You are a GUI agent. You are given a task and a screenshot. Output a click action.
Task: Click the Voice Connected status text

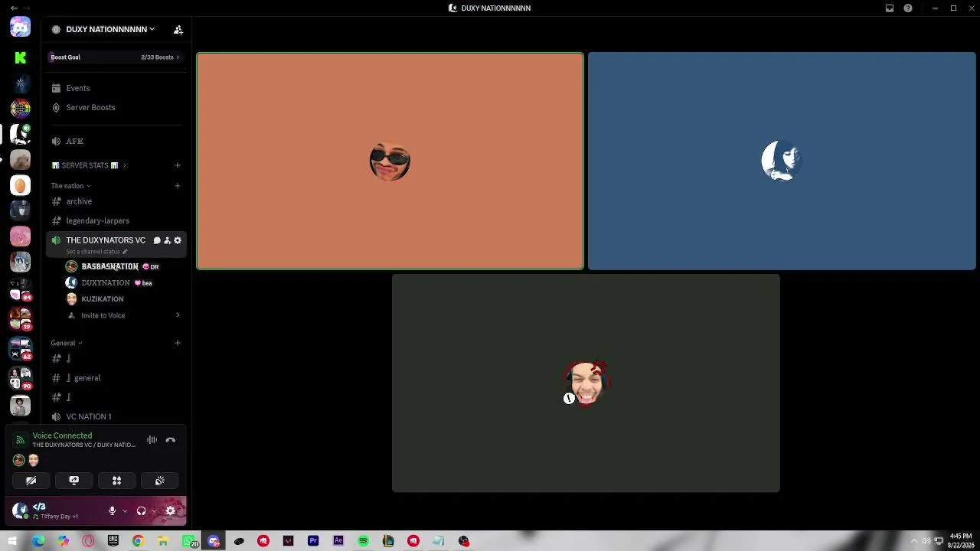tap(62, 435)
